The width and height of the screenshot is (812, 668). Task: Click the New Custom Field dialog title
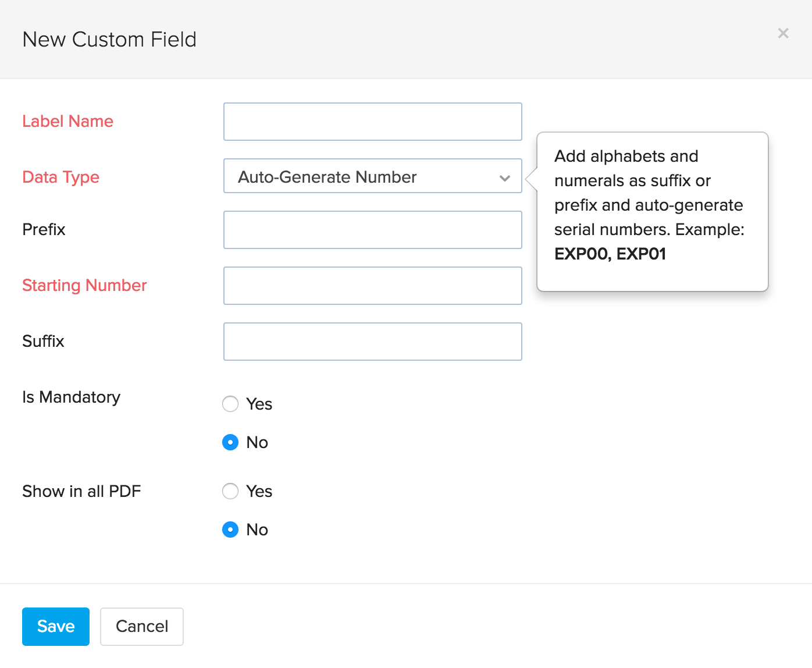pyautogui.click(x=109, y=39)
